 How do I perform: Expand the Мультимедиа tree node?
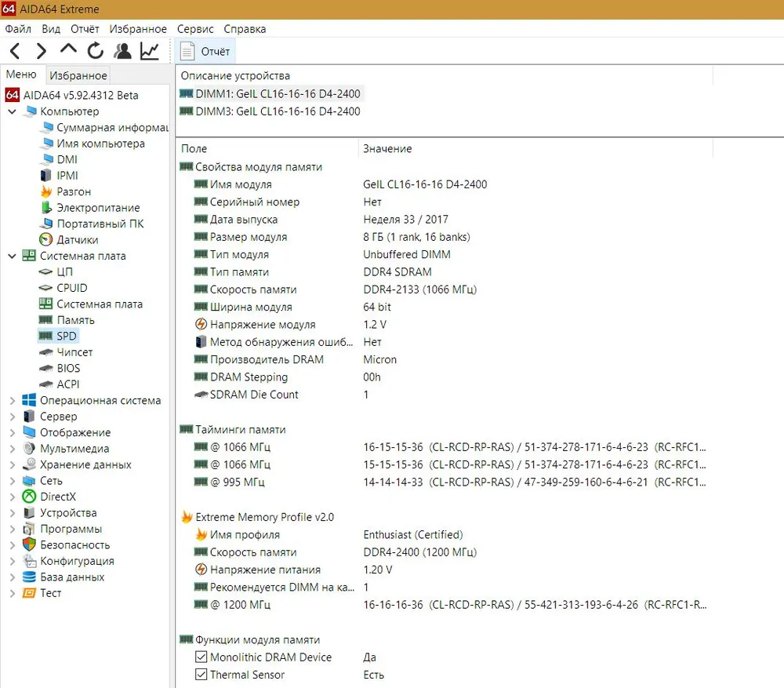pyautogui.click(x=12, y=449)
